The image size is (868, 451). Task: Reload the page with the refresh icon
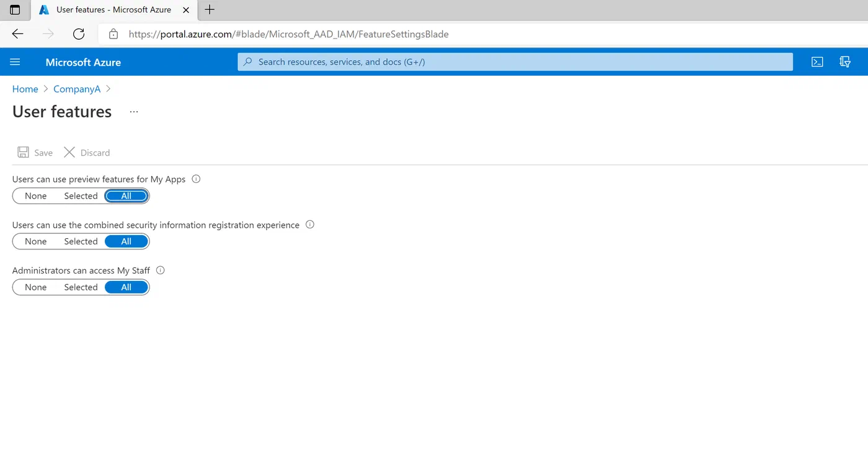click(79, 34)
